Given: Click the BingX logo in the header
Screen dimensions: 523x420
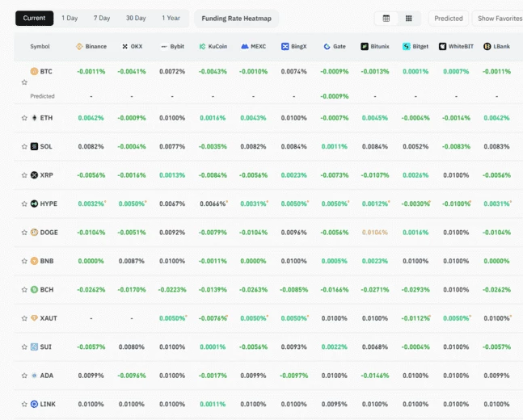Looking at the screenshot, I should [285, 47].
